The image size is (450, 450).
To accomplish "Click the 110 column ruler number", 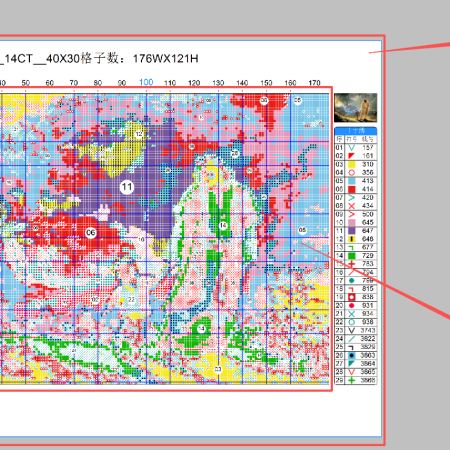I will pyautogui.click(x=170, y=83).
